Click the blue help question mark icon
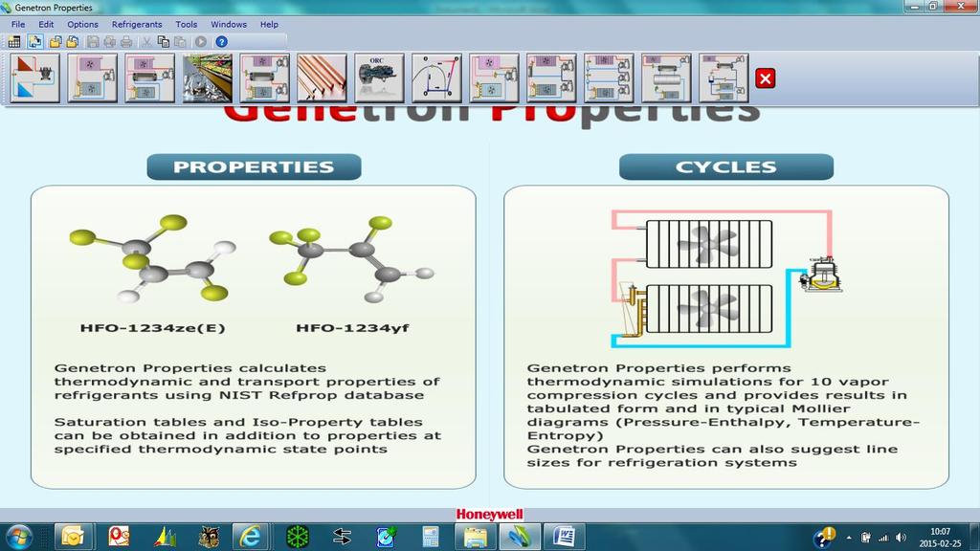This screenshot has height=551, width=980. [221, 42]
